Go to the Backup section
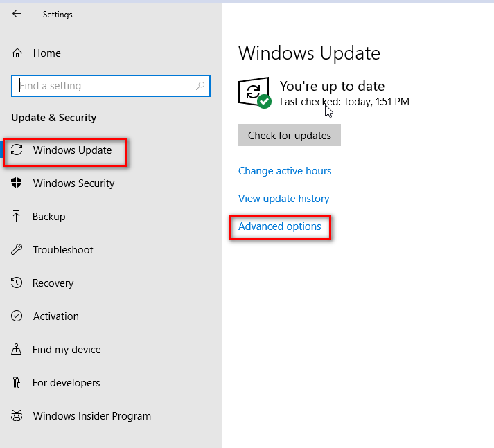This screenshot has width=494, height=448. tap(48, 217)
